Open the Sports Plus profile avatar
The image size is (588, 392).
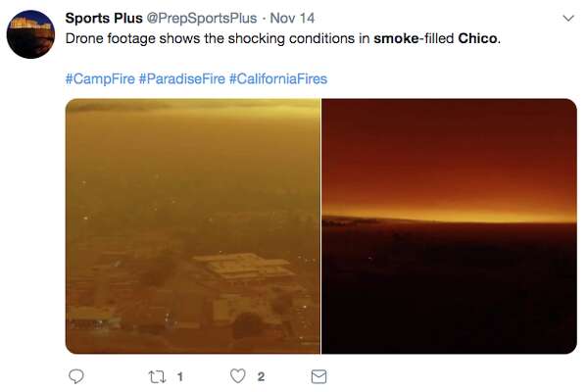30,34
